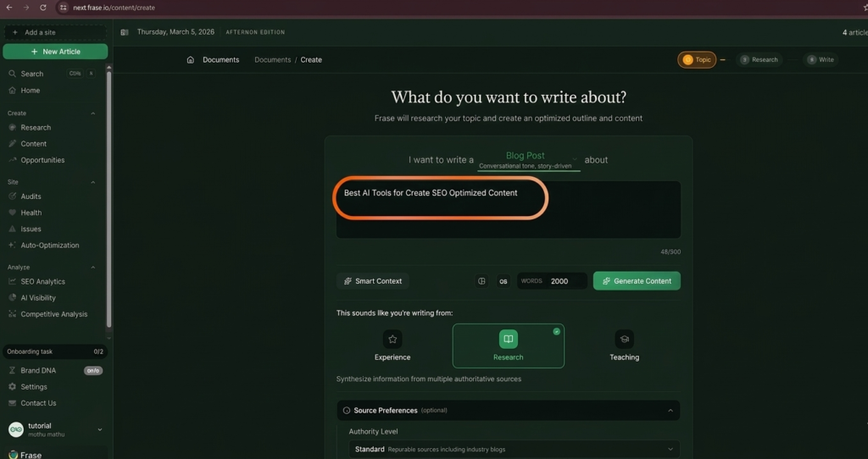
Task: Open the Standard authority level dropdown
Action: click(514, 449)
